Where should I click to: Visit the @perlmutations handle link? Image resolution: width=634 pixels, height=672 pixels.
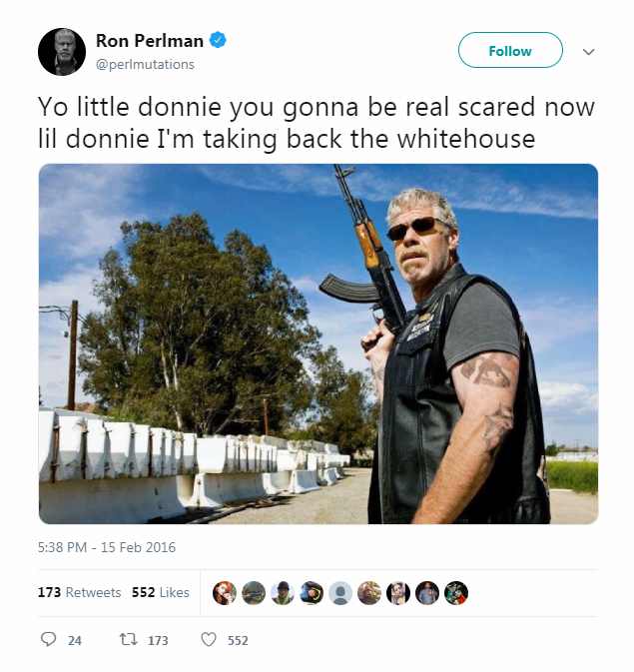[x=145, y=64]
